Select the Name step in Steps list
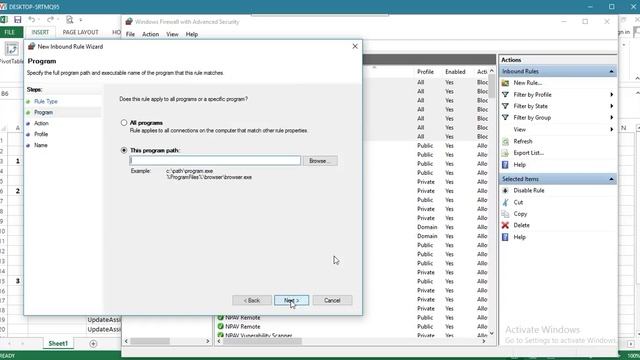Screen dimensions: 640x360 (x=41, y=145)
